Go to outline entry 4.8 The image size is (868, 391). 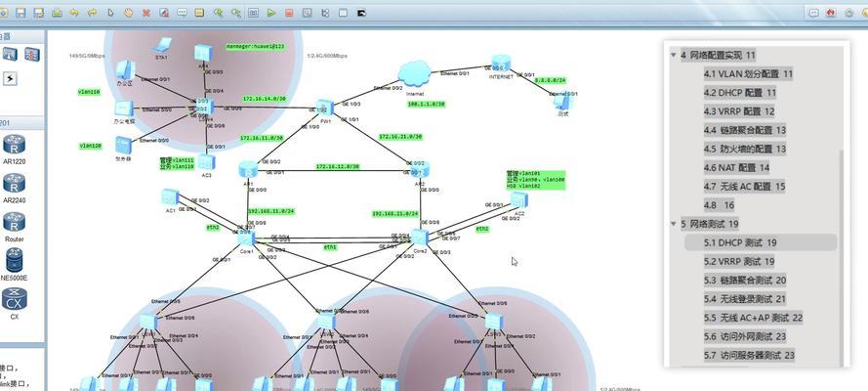[x=719, y=205]
